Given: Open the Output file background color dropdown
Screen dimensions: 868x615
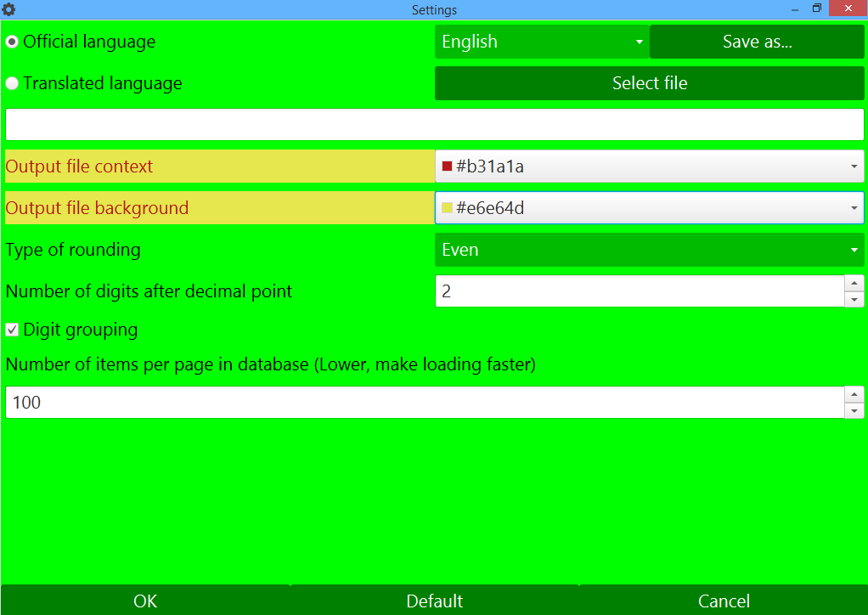Looking at the screenshot, I should pyautogui.click(x=650, y=207).
